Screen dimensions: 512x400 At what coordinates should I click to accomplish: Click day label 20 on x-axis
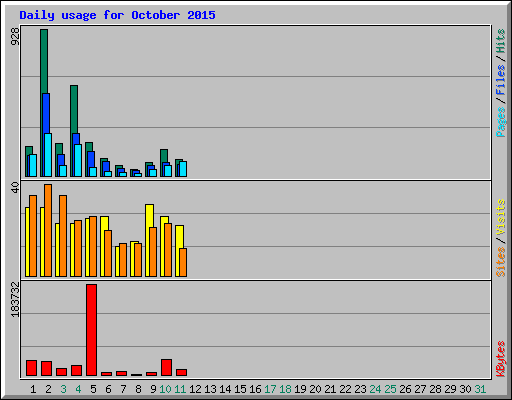[315, 389]
